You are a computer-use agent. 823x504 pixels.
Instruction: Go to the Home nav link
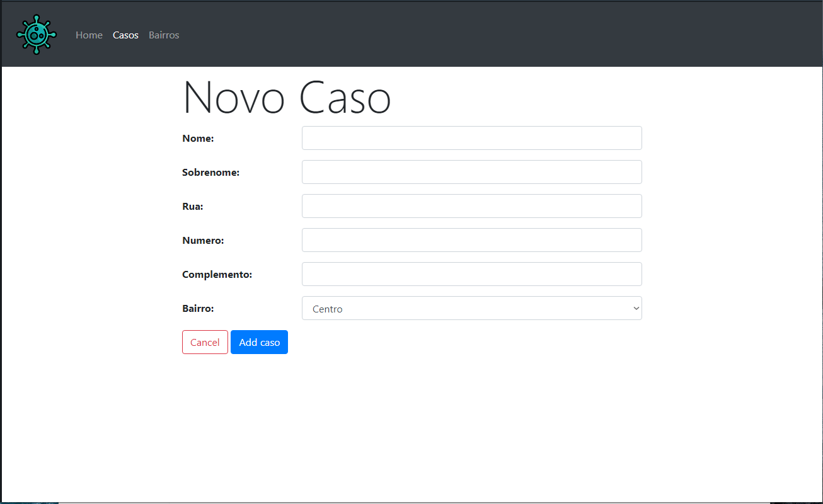tap(89, 35)
